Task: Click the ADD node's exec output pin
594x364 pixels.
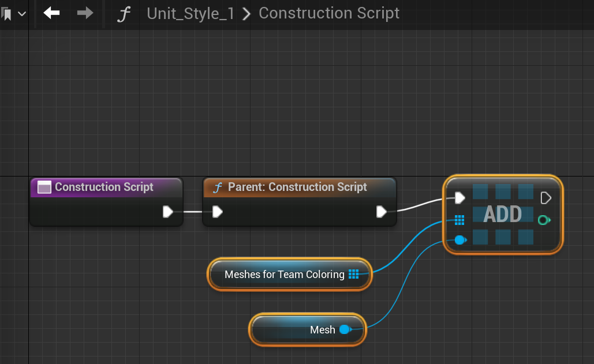Action: 546,198
